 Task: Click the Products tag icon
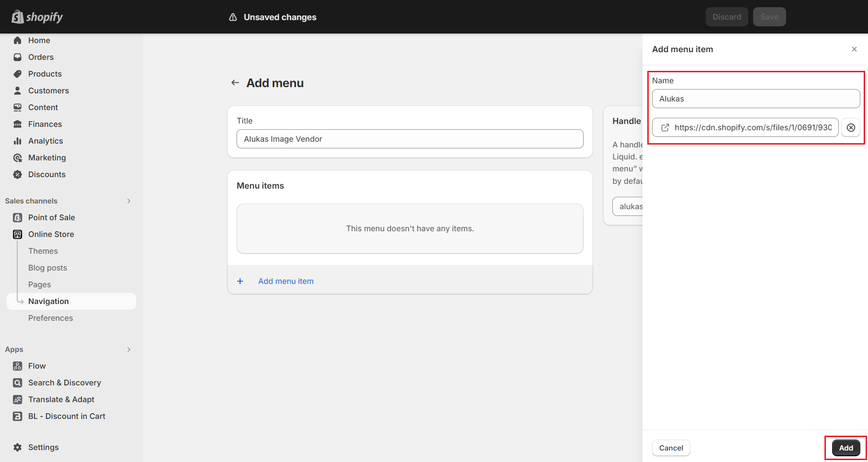point(18,74)
